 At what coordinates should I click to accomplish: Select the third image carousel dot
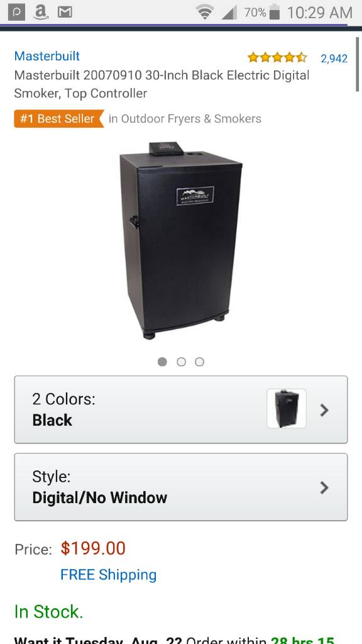coord(199,362)
